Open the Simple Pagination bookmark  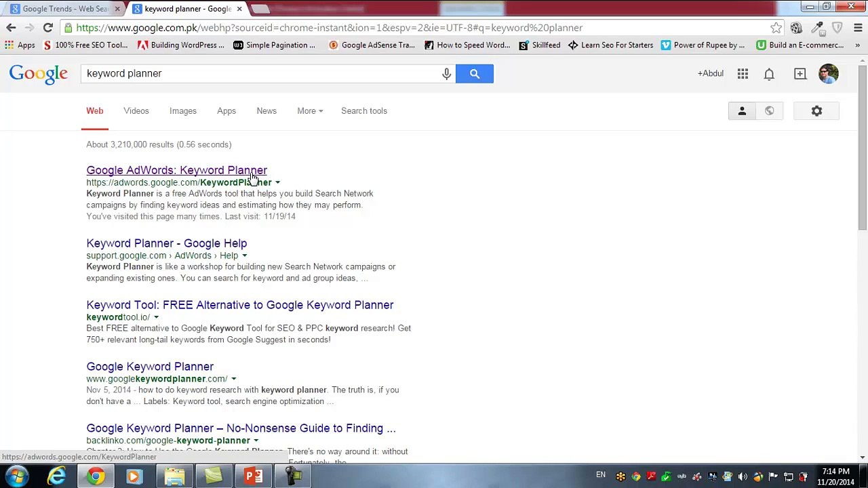point(274,45)
